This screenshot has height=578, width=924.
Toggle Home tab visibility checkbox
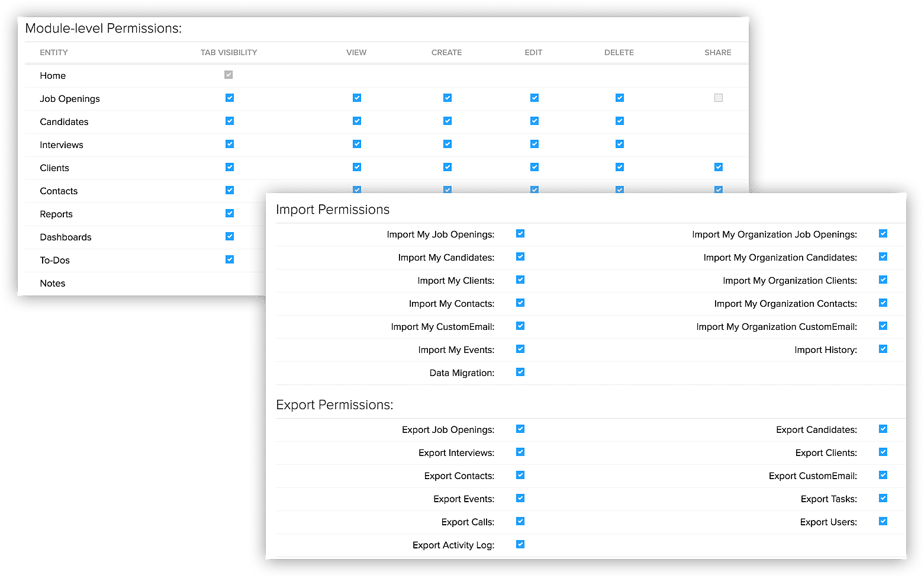pos(228,75)
